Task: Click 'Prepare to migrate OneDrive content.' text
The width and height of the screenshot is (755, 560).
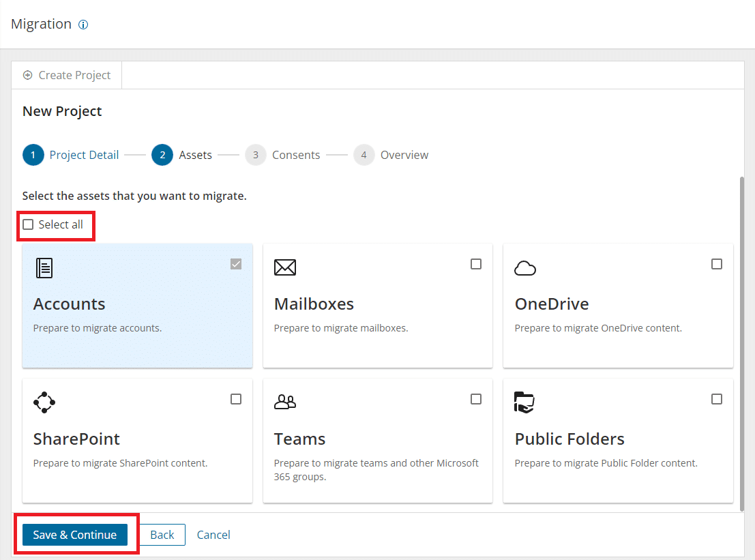Action: (x=599, y=328)
